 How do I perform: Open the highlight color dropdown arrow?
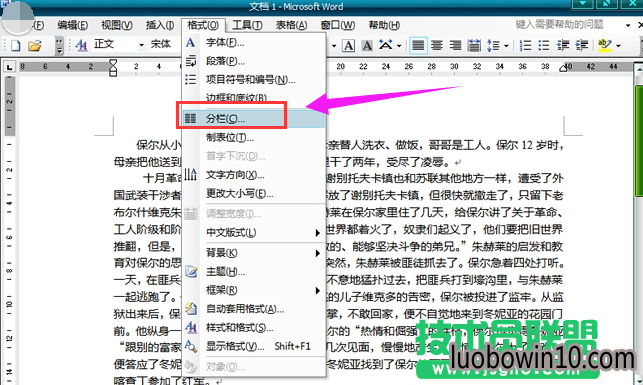coord(618,45)
